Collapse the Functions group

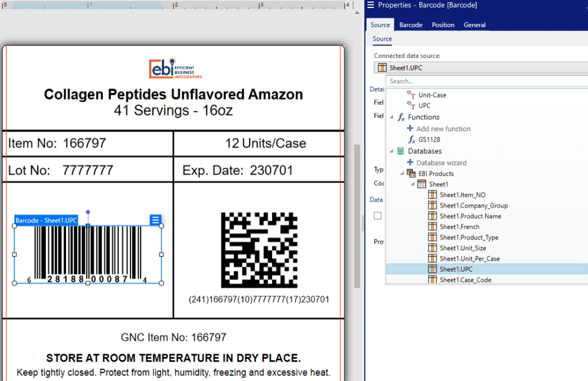(x=392, y=117)
